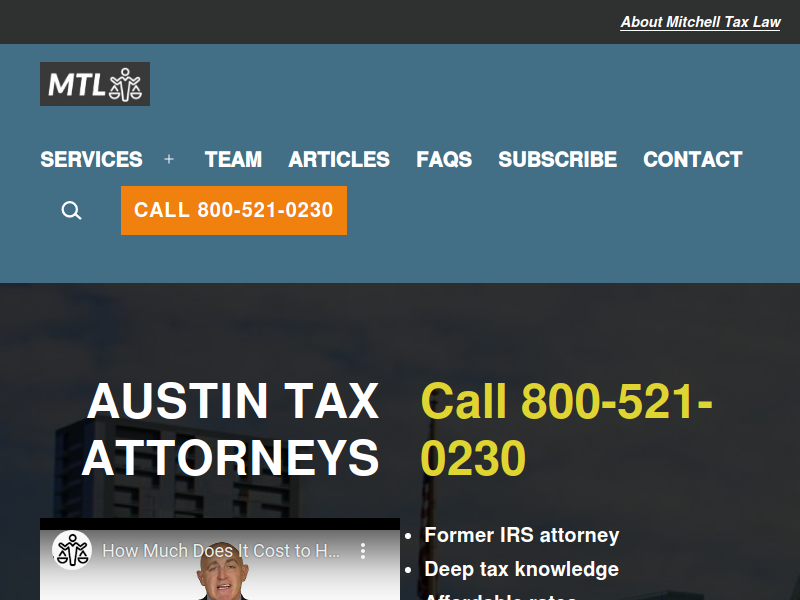Open the Articles page
Screen dimensions: 800x600
point(339,160)
